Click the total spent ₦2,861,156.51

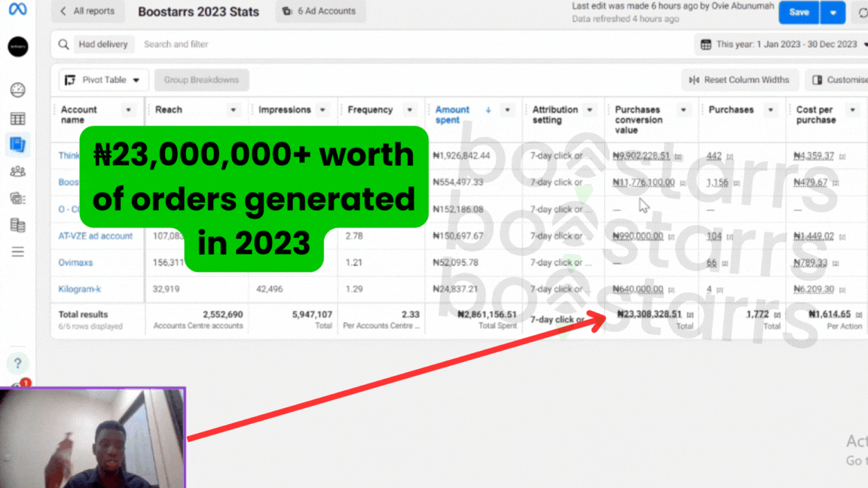click(x=487, y=314)
